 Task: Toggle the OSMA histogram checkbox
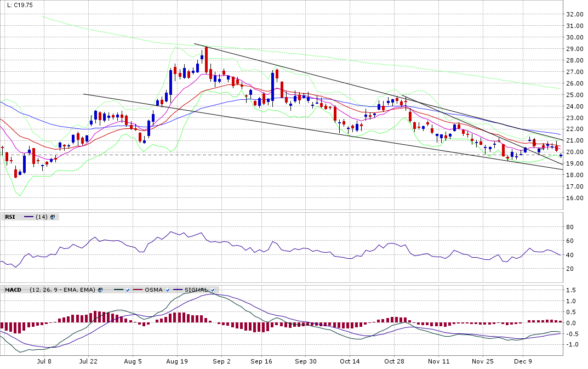click(x=167, y=289)
